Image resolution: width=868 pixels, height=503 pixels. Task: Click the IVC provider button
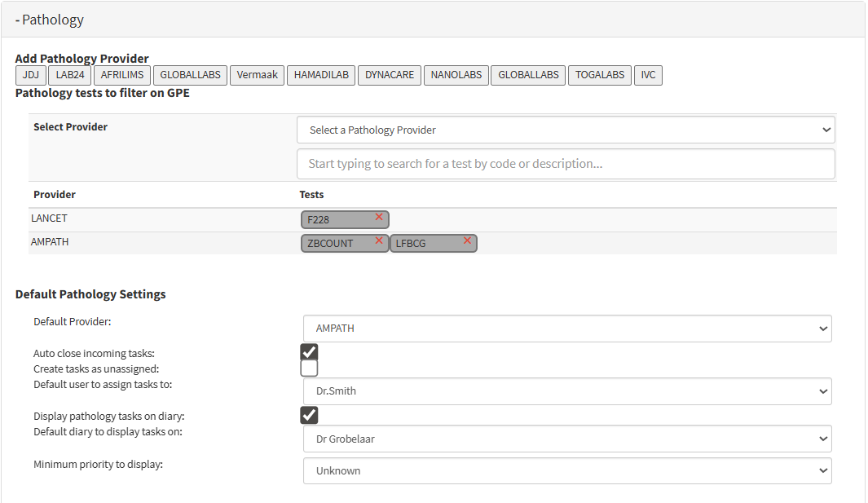pyautogui.click(x=648, y=75)
